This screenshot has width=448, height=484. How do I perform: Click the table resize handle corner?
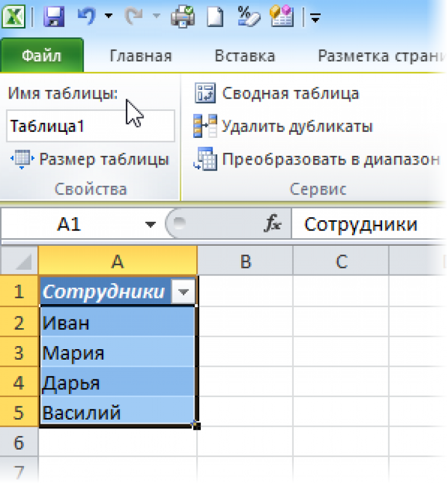pos(197,426)
